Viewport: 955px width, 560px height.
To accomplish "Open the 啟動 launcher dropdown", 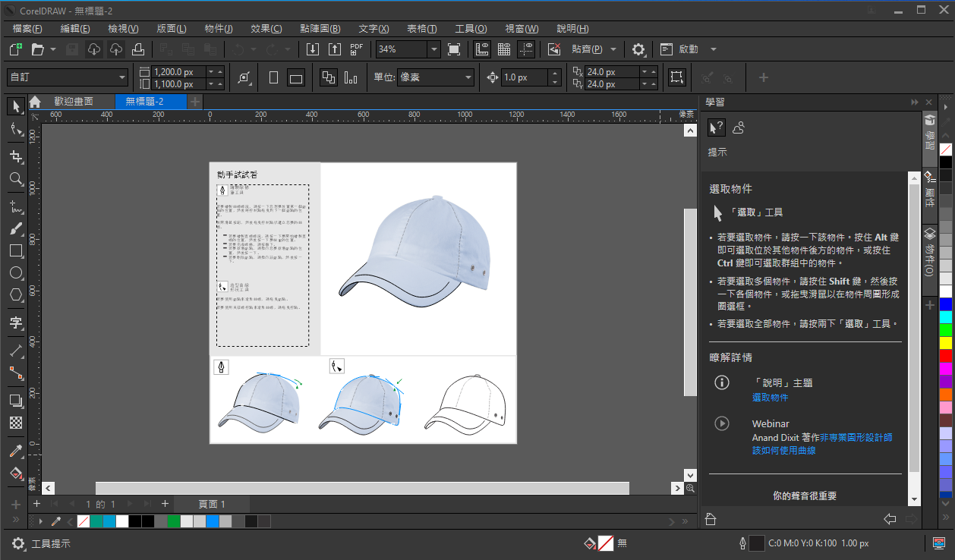I will coord(714,49).
